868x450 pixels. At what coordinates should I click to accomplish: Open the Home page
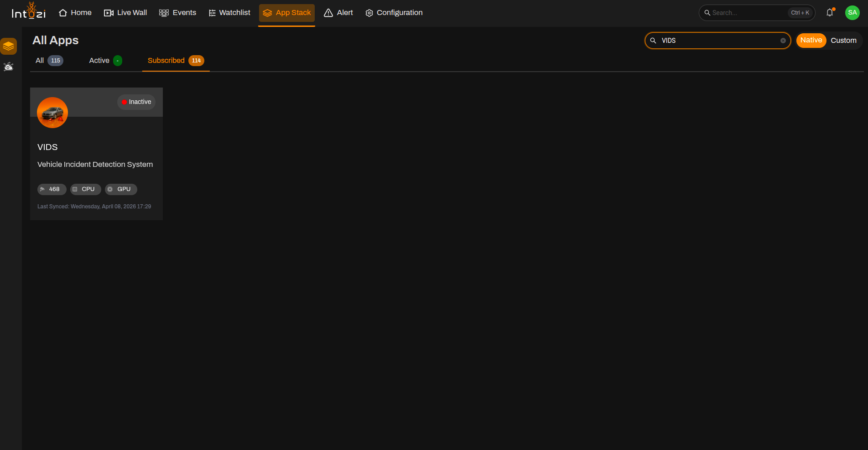pyautogui.click(x=75, y=13)
